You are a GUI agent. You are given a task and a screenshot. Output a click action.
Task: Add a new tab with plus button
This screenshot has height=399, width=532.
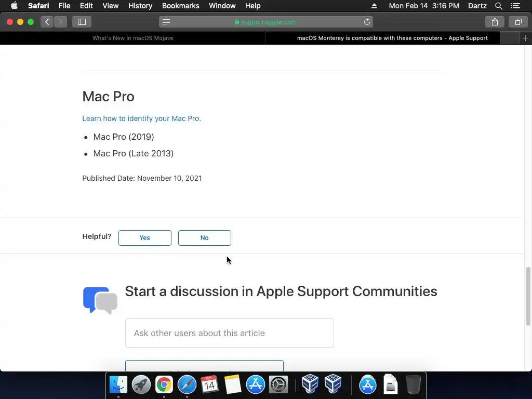coord(525,38)
